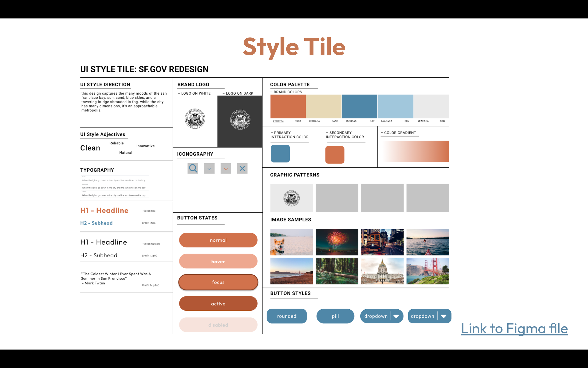Viewport: 588px width, 368px height.
Task: Expand the second dropdown button's arrow
Action: coord(444,316)
